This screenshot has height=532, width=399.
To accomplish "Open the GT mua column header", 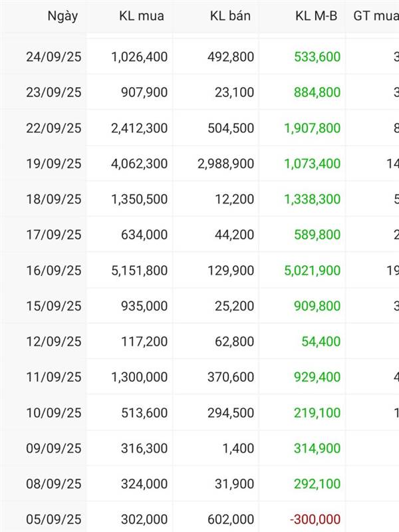I will tap(376, 16).
